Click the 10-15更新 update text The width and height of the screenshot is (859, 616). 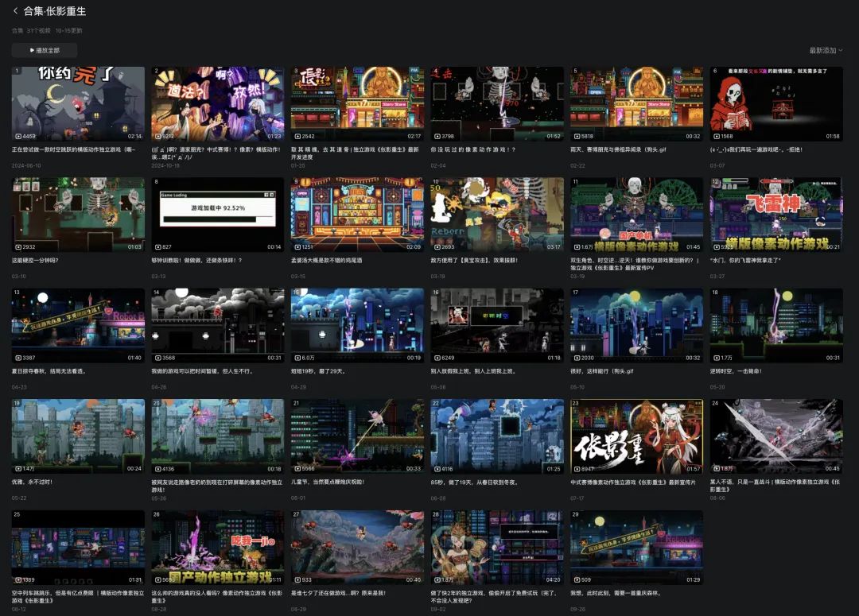click(69, 31)
